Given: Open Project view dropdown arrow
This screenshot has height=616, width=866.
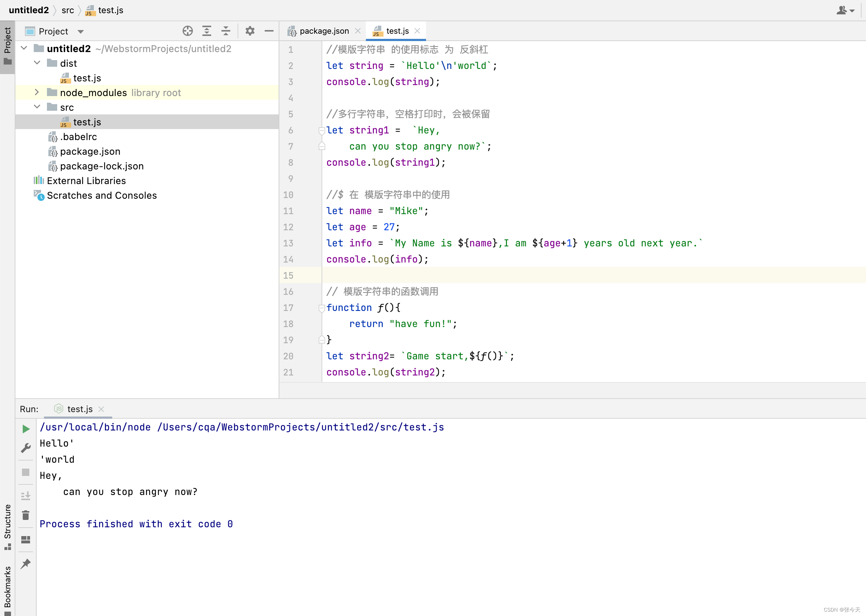Looking at the screenshot, I should tap(80, 32).
